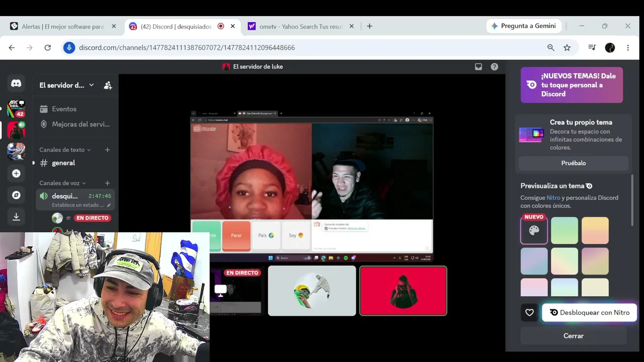The height and width of the screenshot is (362, 644).
Task: Invite people to the server icon
Action: 108,85
